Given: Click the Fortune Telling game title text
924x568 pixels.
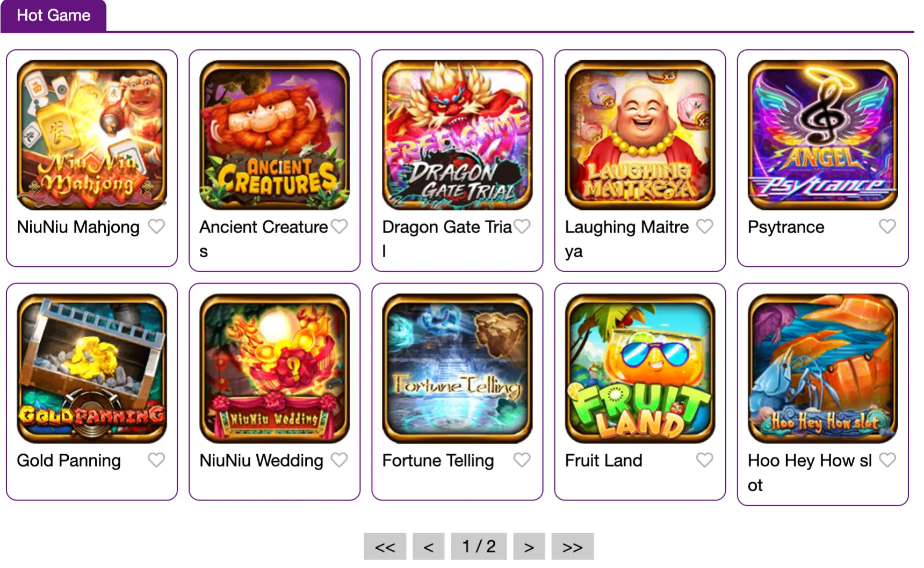Looking at the screenshot, I should tap(438, 461).
